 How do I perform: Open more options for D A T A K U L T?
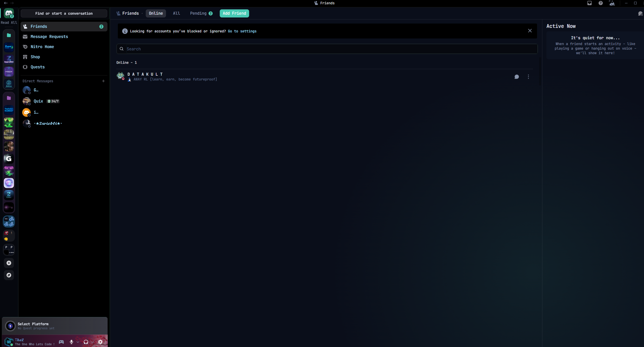click(x=528, y=77)
